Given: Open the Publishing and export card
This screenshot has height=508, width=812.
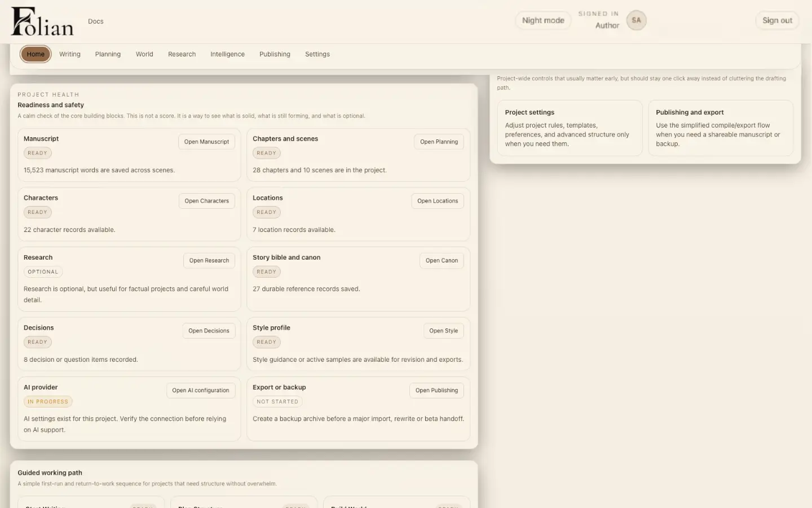Looking at the screenshot, I should click(x=721, y=128).
